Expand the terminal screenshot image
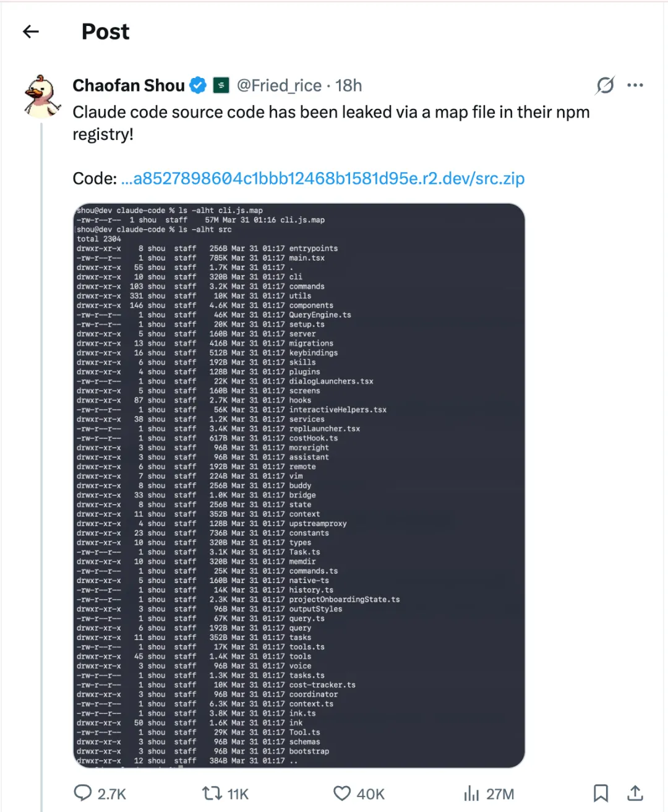 (299, 485)
